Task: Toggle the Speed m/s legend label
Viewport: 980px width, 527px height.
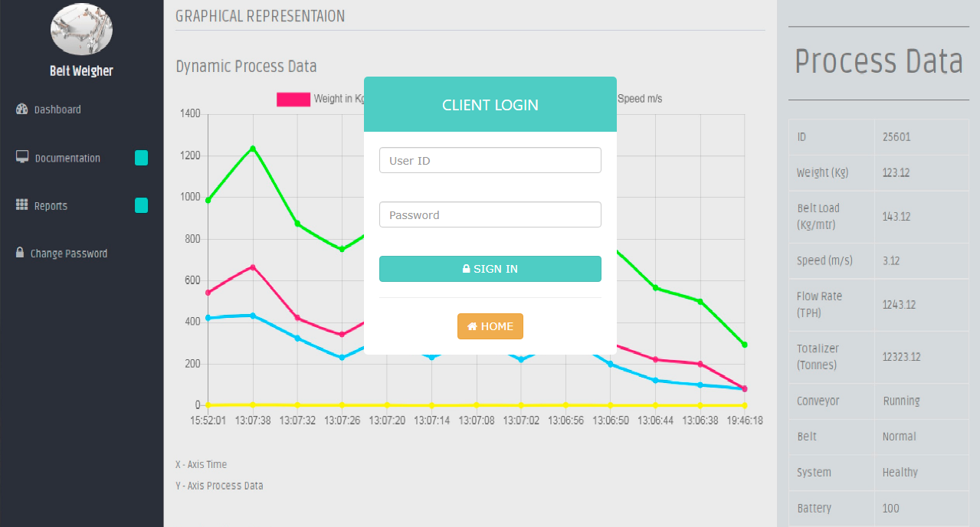Action: (x=640, y=99)
